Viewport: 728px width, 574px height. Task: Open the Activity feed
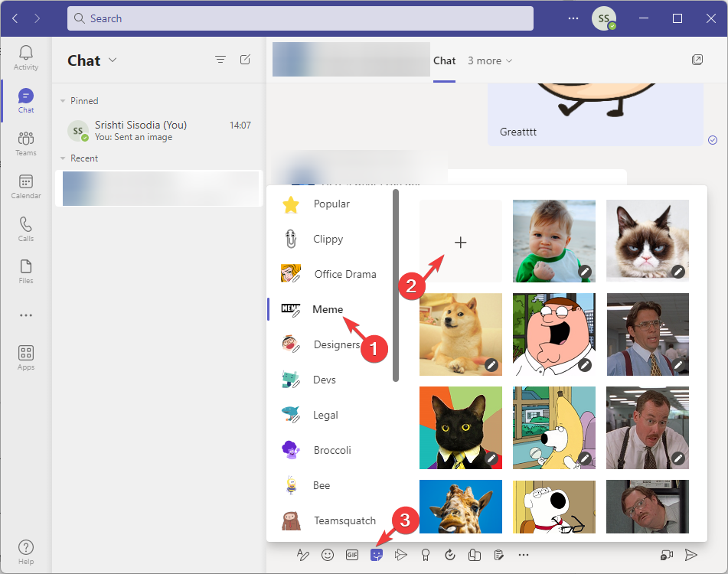click(26, 58)
